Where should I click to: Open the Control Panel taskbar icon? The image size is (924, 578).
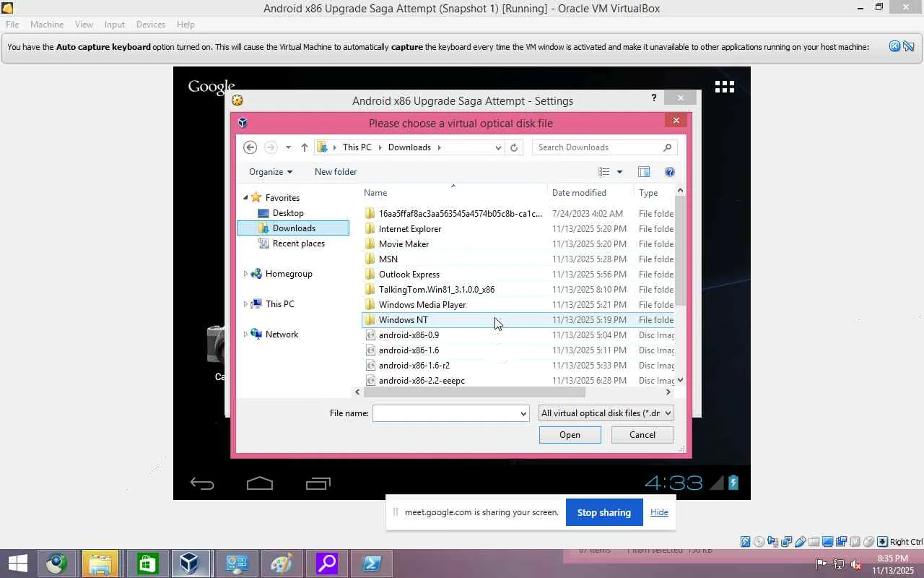tap(236, 564)
